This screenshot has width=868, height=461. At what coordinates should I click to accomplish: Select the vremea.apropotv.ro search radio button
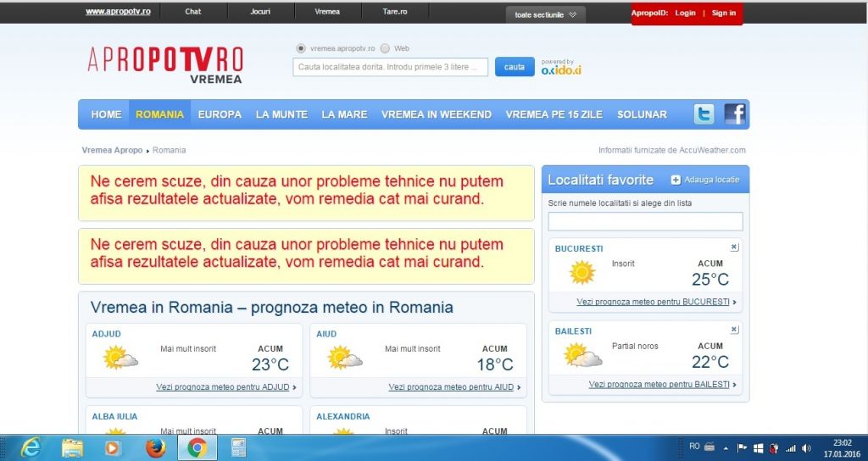301,48
